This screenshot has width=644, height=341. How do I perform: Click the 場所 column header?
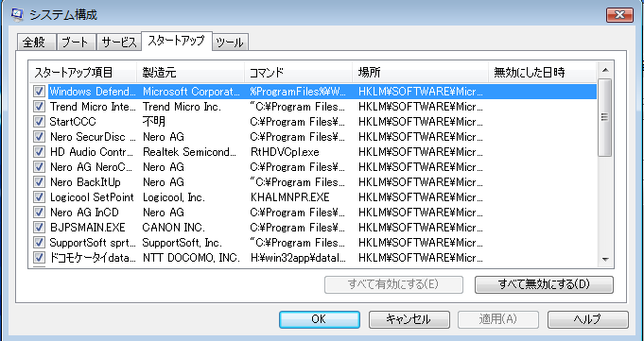(421, 73)
